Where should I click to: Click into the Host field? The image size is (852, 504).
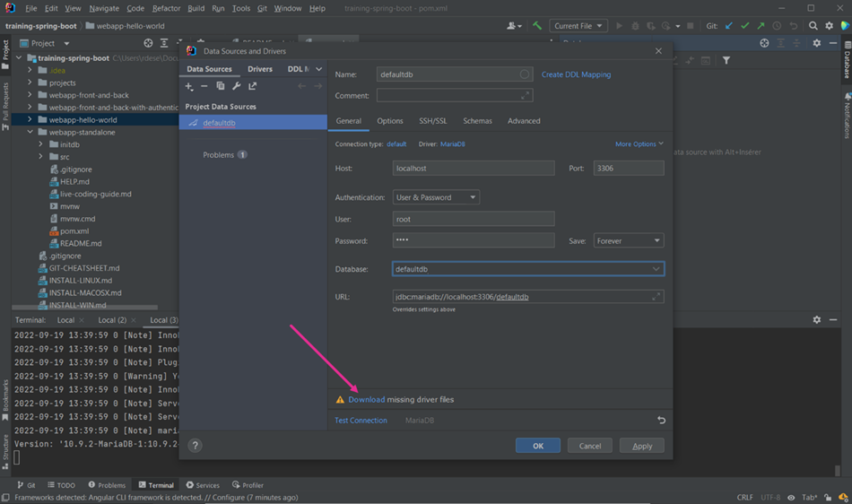coord(474,169)
